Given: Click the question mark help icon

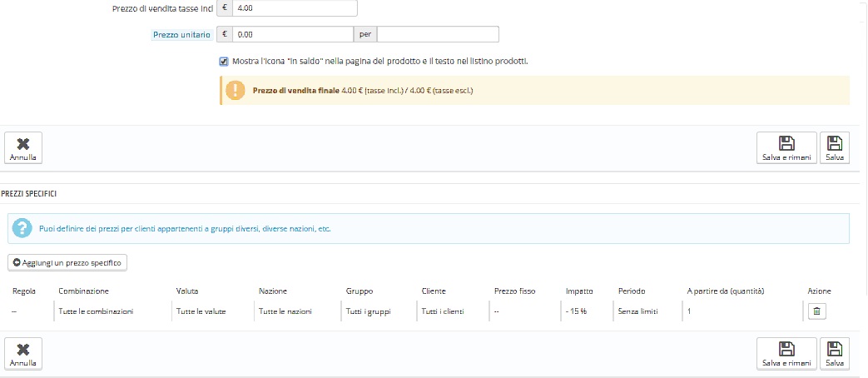Looking at the screenshot, I should (x=23, y=228).
